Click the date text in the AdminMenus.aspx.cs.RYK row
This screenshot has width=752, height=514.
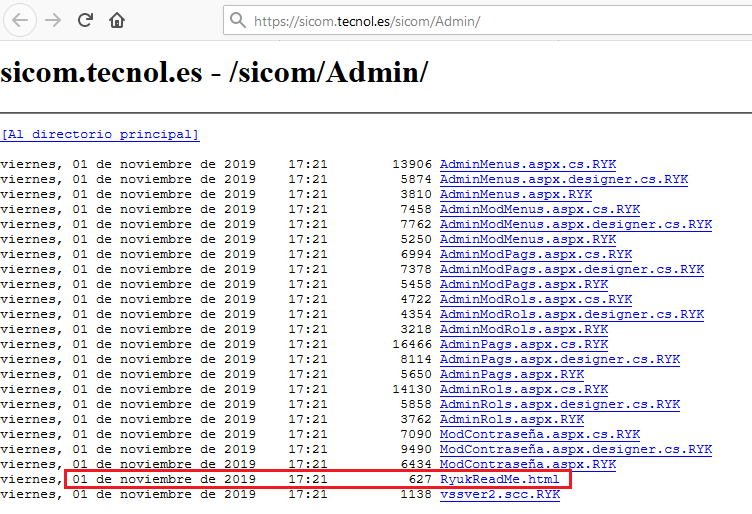(128, 164)
